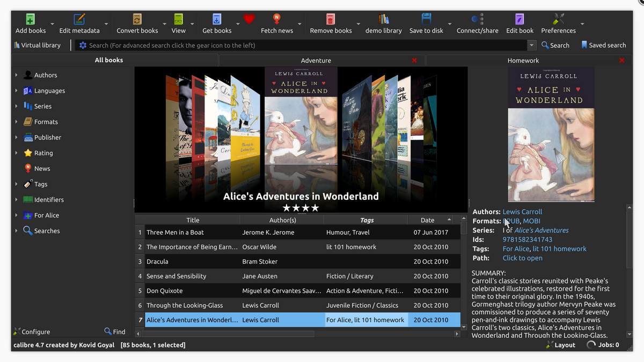Open the Layout button in the status bar
644x362 pixels.
561,345
